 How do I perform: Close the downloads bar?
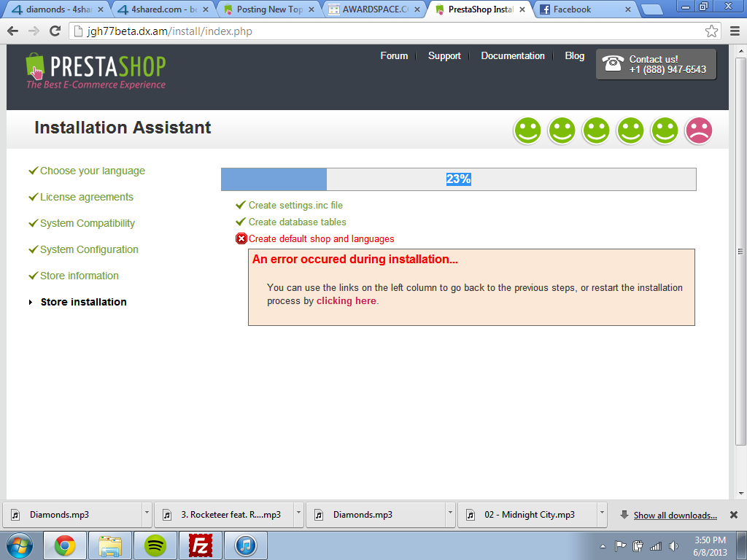click(734, 515)
